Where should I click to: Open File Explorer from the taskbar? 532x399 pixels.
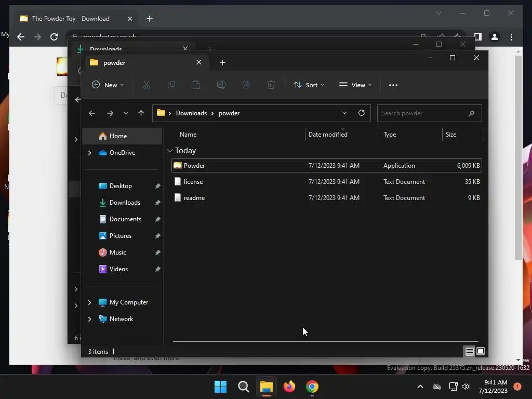pyautogui.click(x=267, y=387)
